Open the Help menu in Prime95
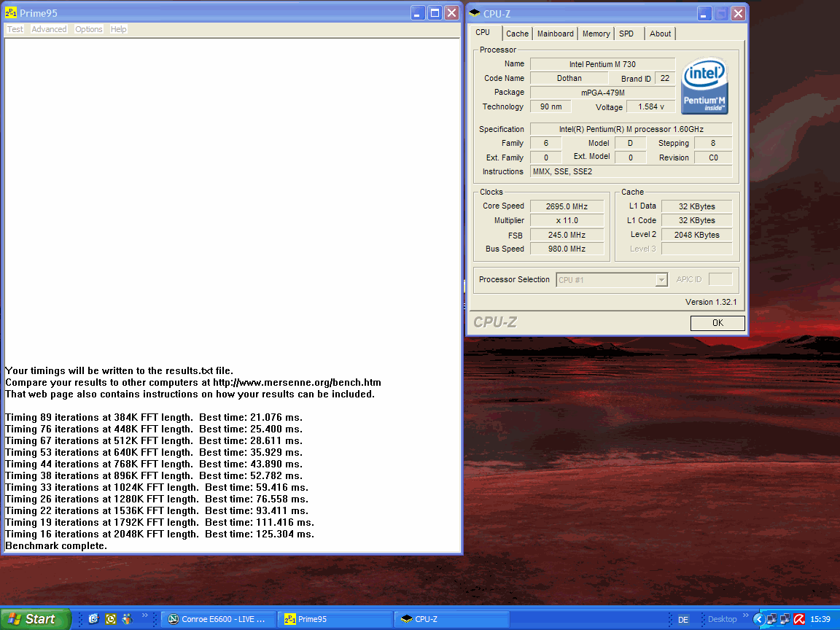Image resolution: width=840 pixels, height=630 pixels. click(x=118, y=29)
